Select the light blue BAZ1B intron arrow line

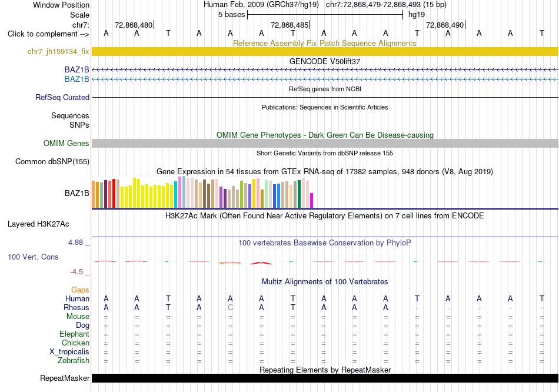click(x=325, y=79)
